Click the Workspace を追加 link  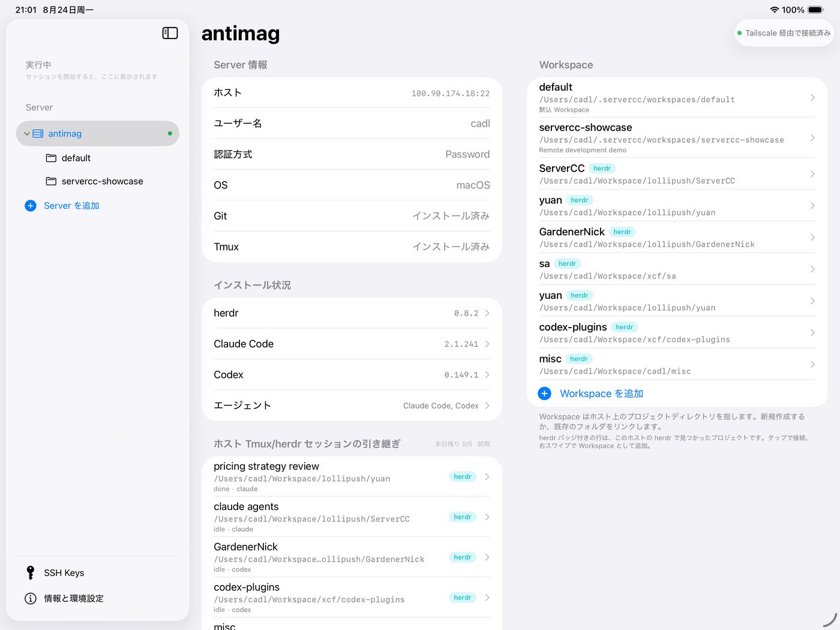tap(601, 394)
